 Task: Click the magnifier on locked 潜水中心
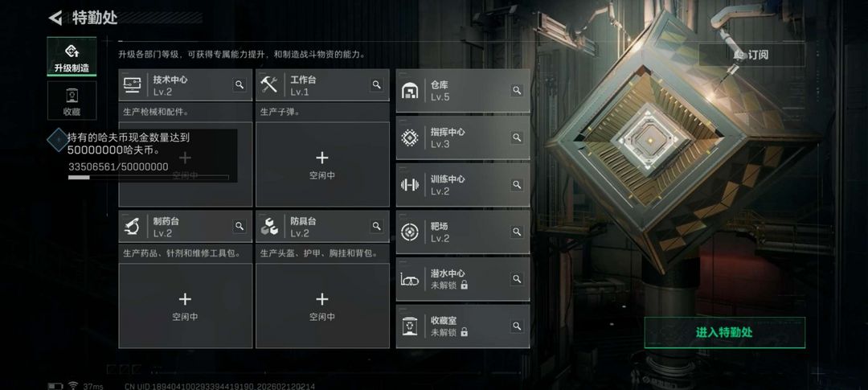click(x=517, y=279)
